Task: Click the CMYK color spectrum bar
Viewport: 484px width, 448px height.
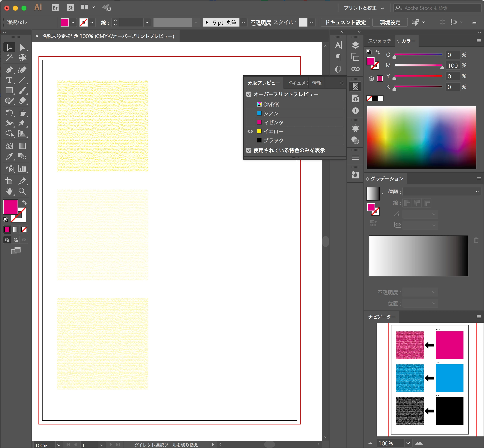Action: 421,137
